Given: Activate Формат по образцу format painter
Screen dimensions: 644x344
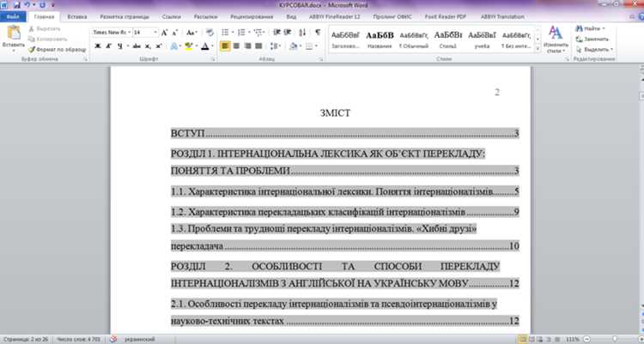Looking at the screenshot, I should tap(58, 49).
